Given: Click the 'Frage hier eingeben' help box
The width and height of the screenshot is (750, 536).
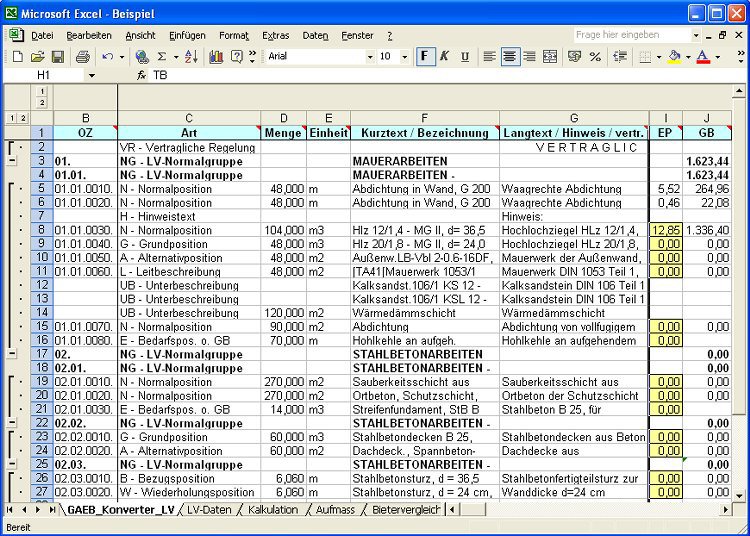Looking at the screenshot, I should pyautogui.click(x=633, y=35).
